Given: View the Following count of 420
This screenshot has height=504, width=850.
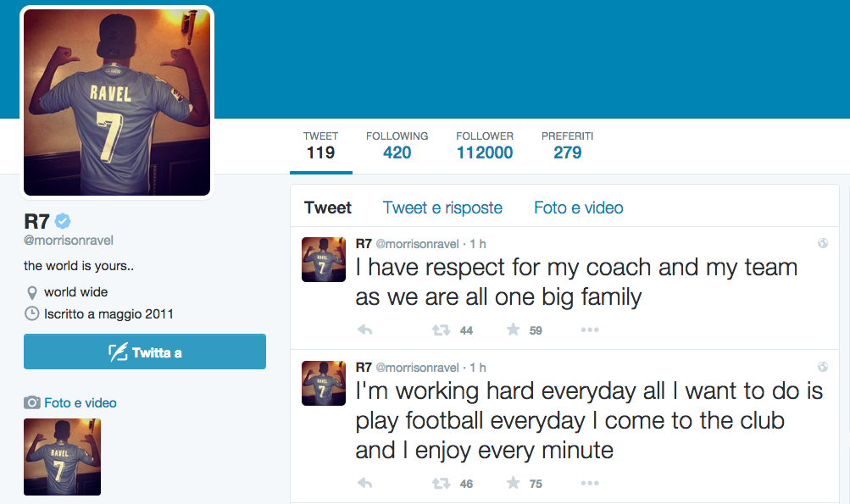Looking at the screenshot, I should pyautogui.click(x=397, y=146).
